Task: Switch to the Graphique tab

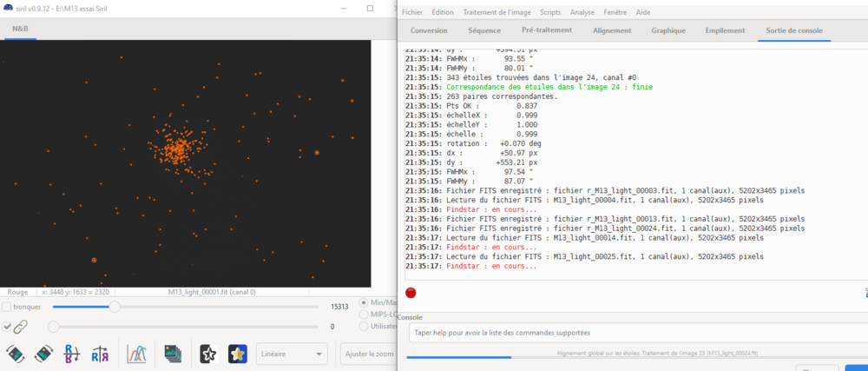Action: (x=668, y=30)
